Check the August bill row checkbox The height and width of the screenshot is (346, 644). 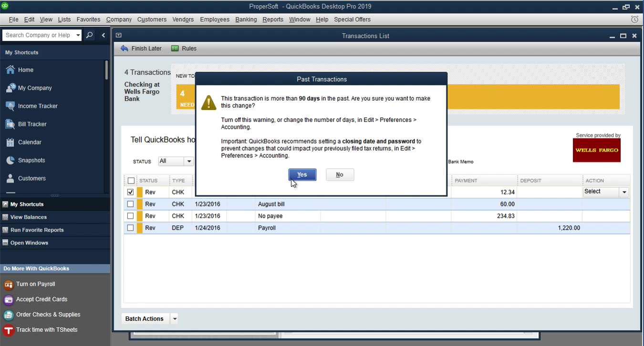131,204
